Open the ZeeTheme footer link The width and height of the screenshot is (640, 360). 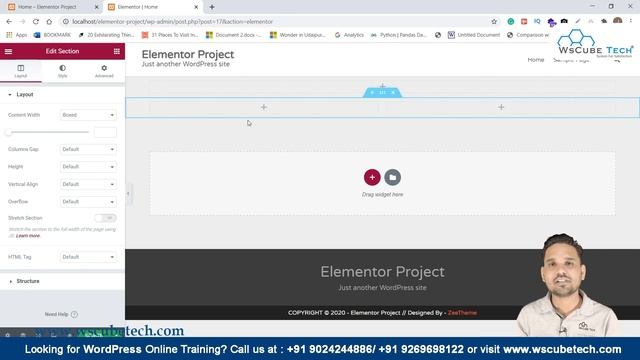462,313
